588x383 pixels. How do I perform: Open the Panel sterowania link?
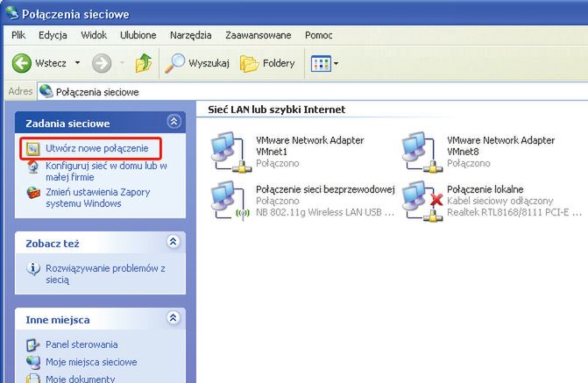click(x=81, y=344)
